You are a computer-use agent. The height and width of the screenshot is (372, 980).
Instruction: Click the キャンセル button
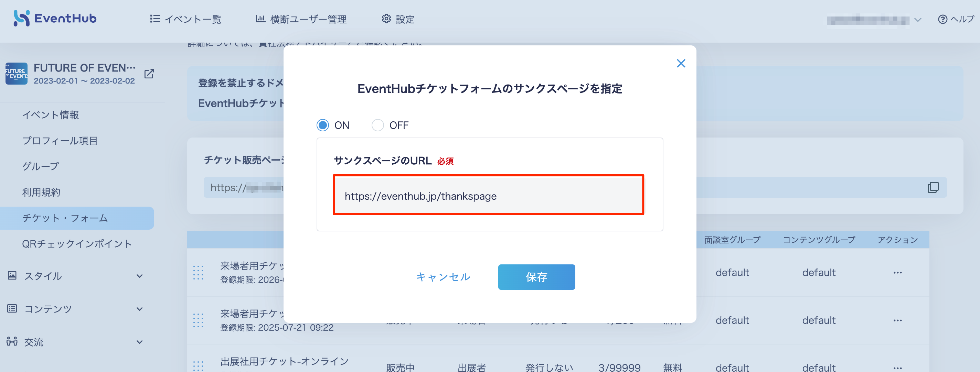tap(443, 277)
